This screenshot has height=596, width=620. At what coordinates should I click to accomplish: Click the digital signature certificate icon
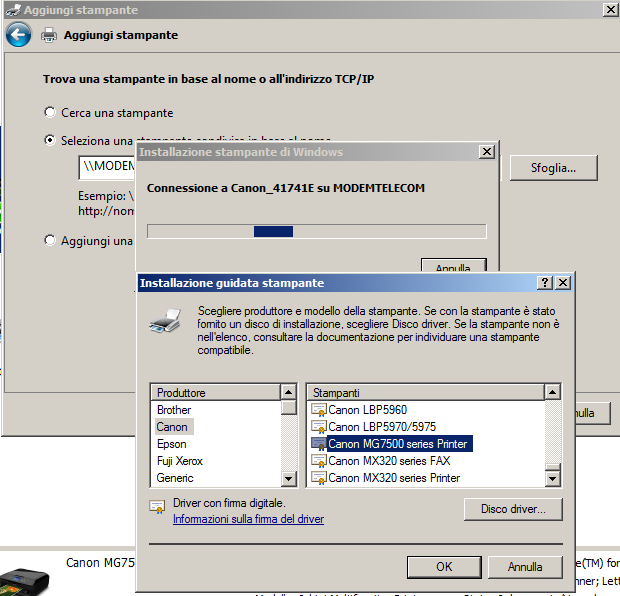(x=157, y=507)
